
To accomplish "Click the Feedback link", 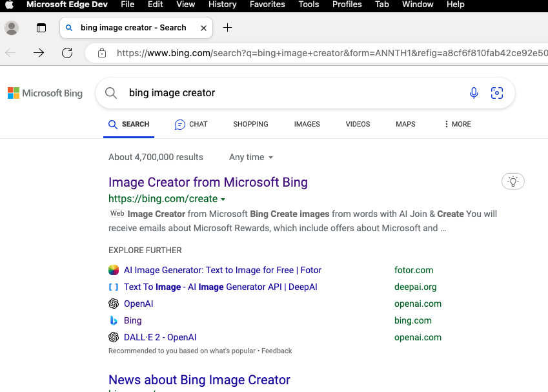I will [x=276, y=351].
